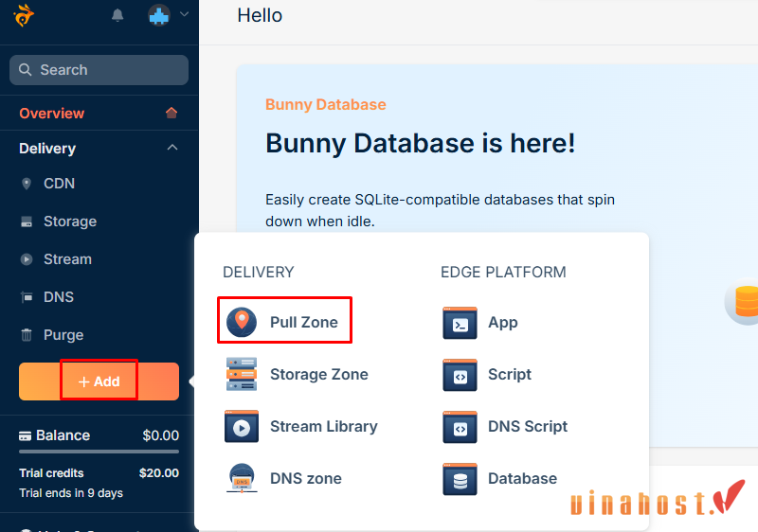This screenshot has width=758, height=532.
Task: Click the Storage Zone server icon
Action: [x=242, y=374]
